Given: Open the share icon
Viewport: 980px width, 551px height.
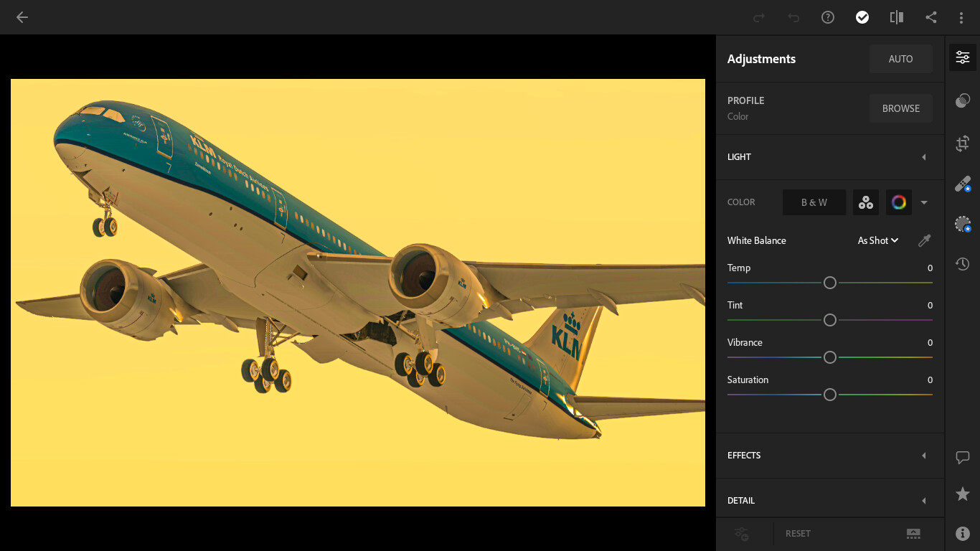Looking at the screenshot, I should click(x=931, y=17).
